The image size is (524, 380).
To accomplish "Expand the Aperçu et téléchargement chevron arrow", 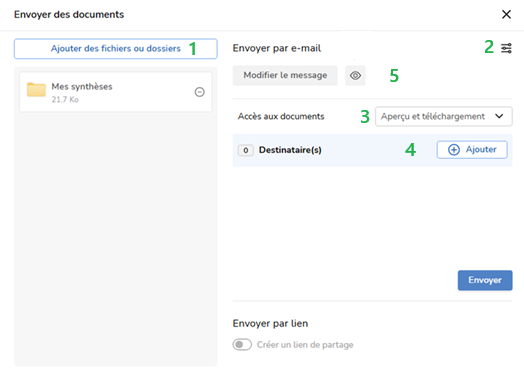I will (499, 116).
